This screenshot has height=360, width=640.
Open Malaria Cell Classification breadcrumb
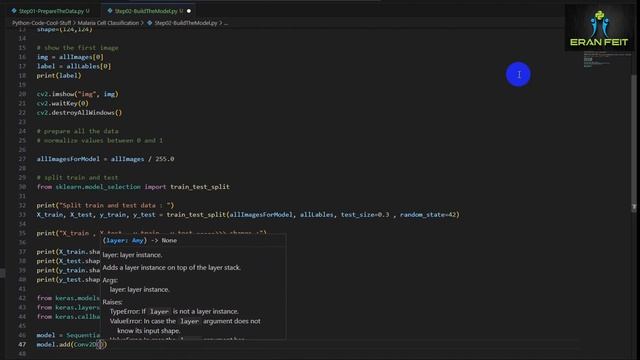pos(108,23)
